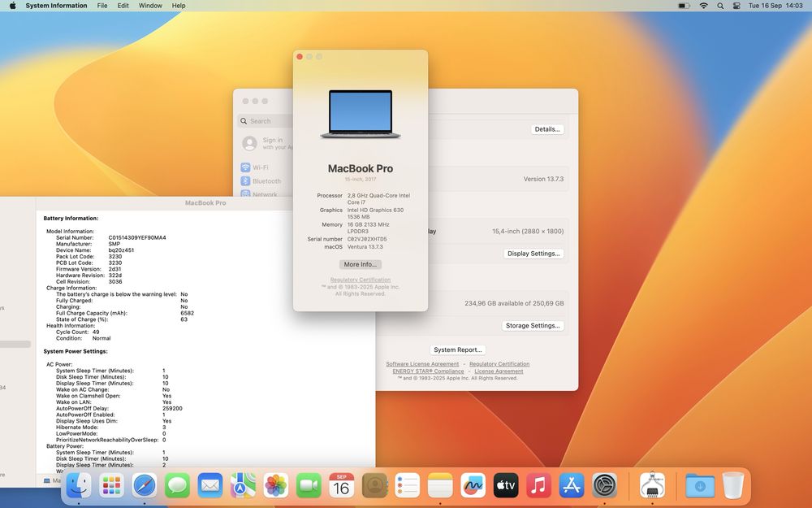The width and height of the screenshot is (812, 508).
Task: Click serial number C02VJ02XHTD5 in About This Mac
Action: tap(367, 239)
